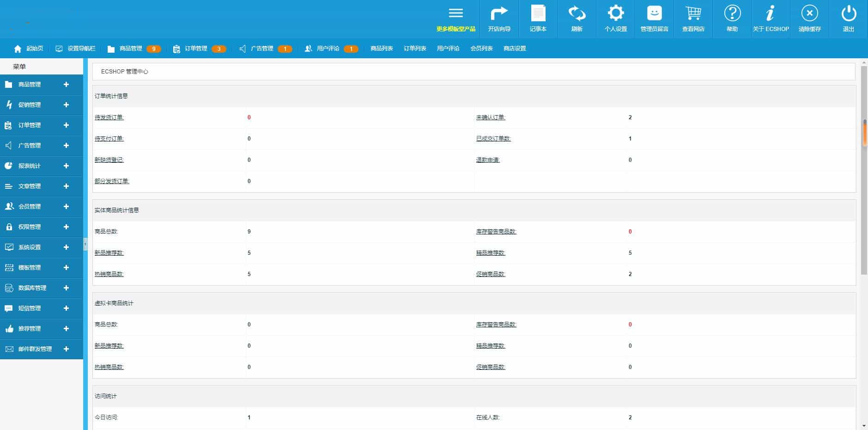This screenshot has width=868, height=430.
Task: Expand the 订单管理 sidebar section
Action: (30, 125)
